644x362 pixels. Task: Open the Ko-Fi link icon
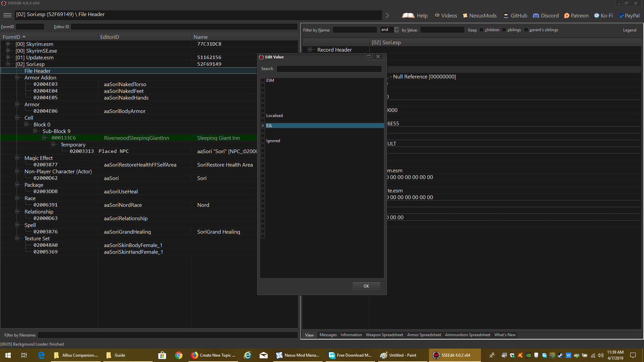[597, 15]
